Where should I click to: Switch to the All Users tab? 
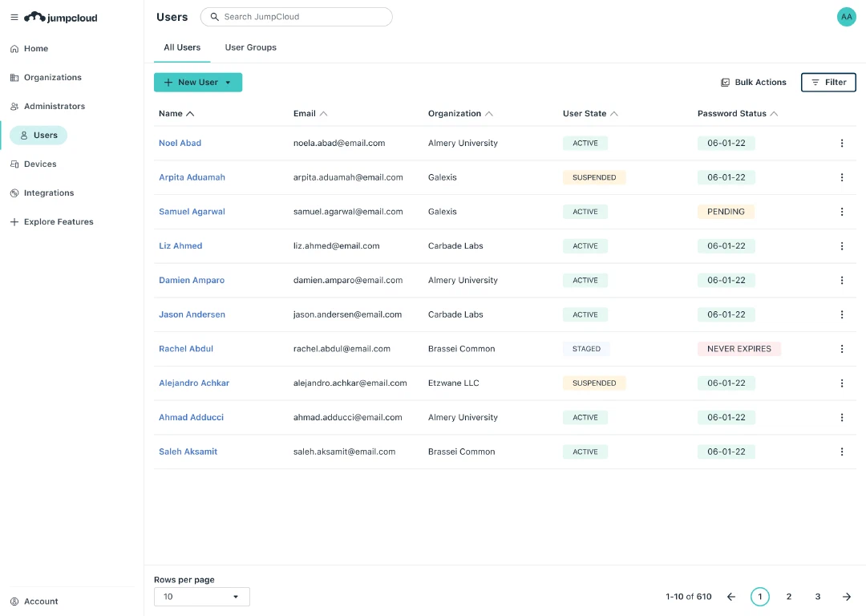[x=182, y=47]
